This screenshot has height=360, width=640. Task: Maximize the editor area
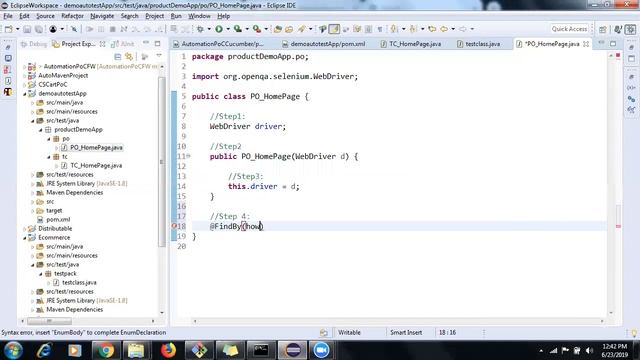coord(613,43)
